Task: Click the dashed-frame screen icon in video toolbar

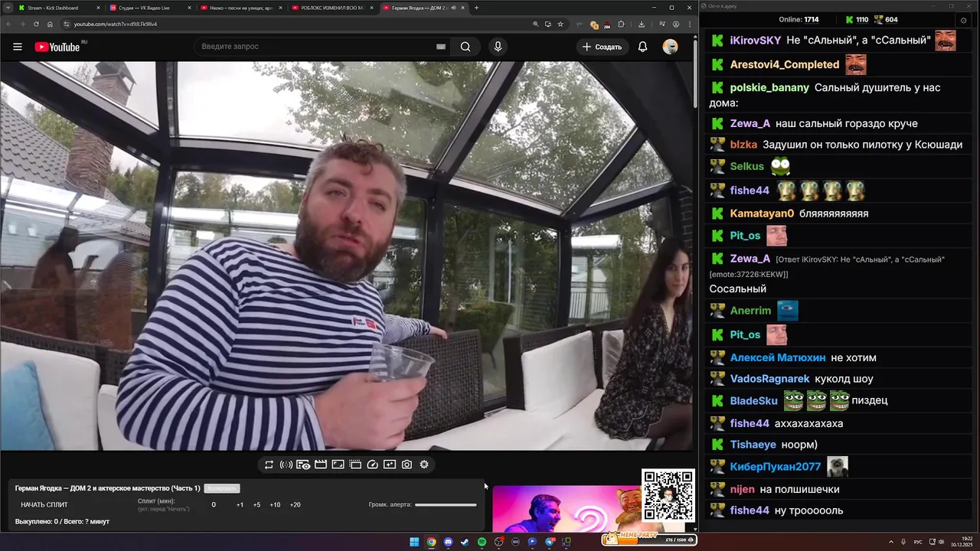Action: [x=355, y=465]
